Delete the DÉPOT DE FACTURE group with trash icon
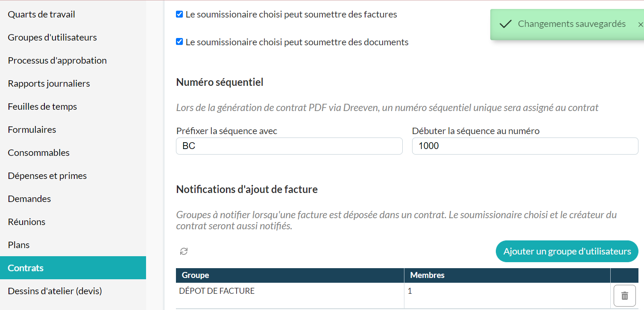 tap(625, 295)
